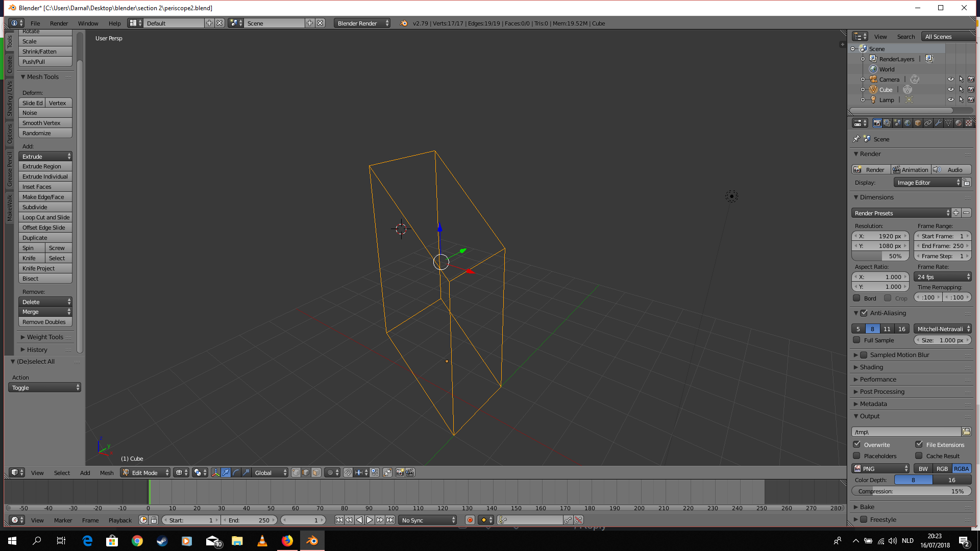
Task: Open the PNG file format dropdown
Action: 881,468
